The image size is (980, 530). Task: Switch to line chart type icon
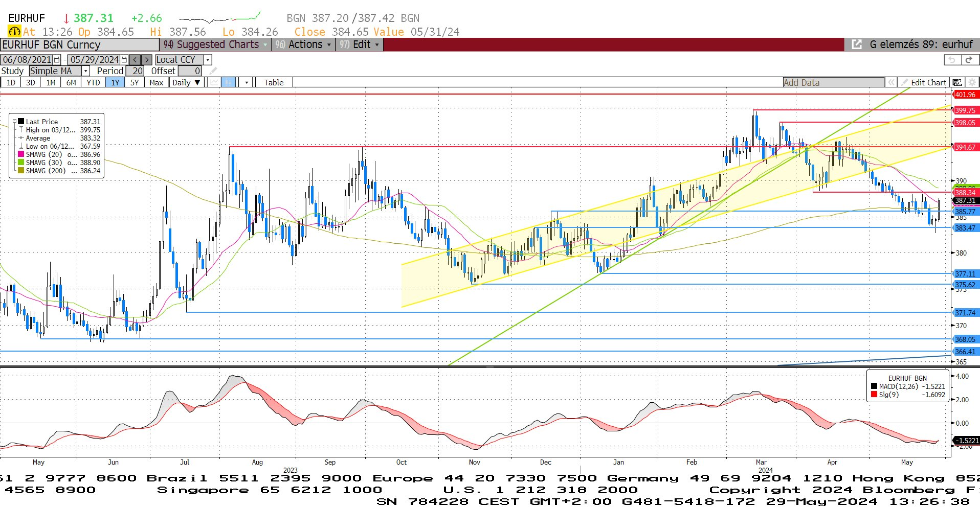click(x=214, y=82)
